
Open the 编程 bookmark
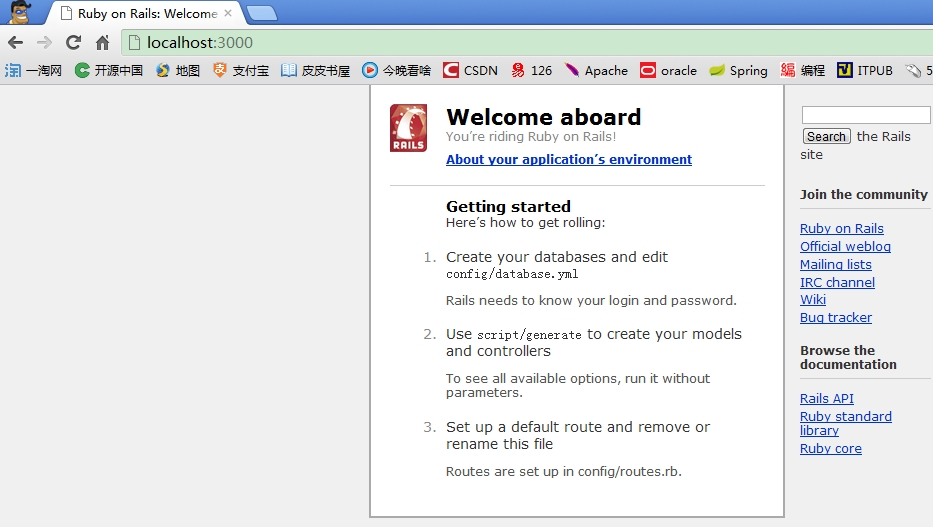point(803,71)
